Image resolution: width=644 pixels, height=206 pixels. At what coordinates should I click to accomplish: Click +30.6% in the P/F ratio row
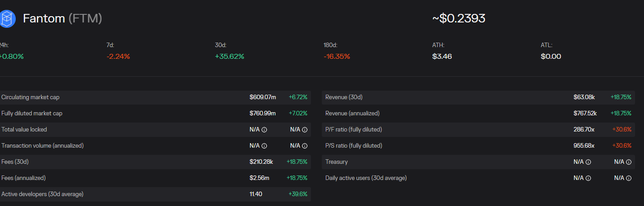[622, 130]
